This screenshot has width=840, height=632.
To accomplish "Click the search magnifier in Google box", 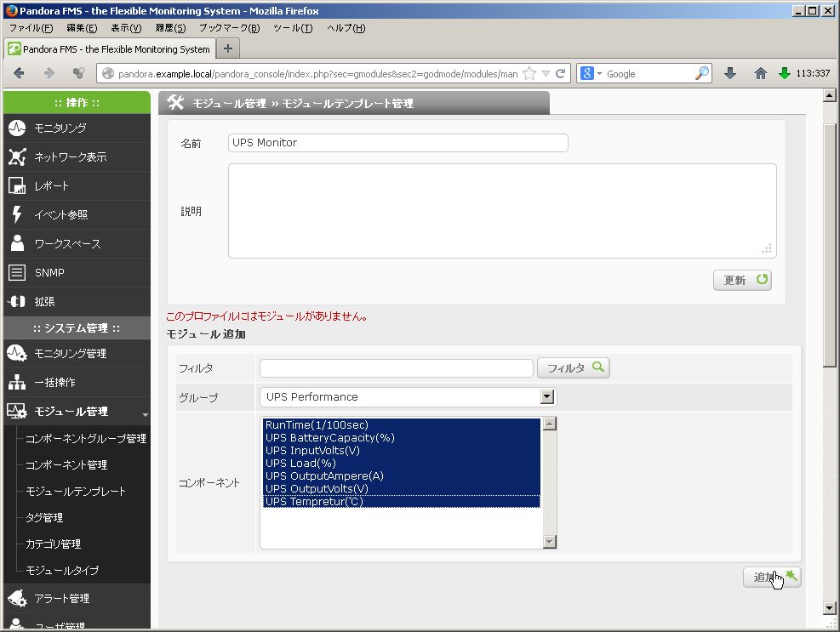I will (x=702, y=73).
